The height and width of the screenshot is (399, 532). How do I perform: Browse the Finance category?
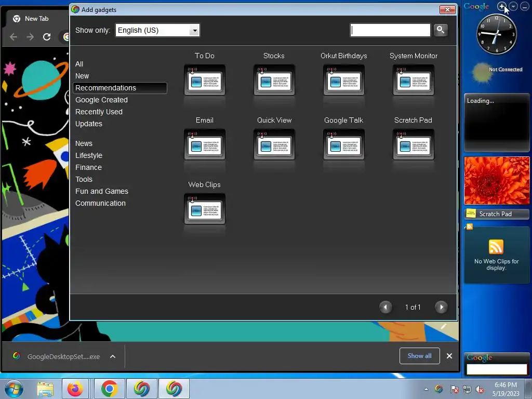(x=88, y=167)
